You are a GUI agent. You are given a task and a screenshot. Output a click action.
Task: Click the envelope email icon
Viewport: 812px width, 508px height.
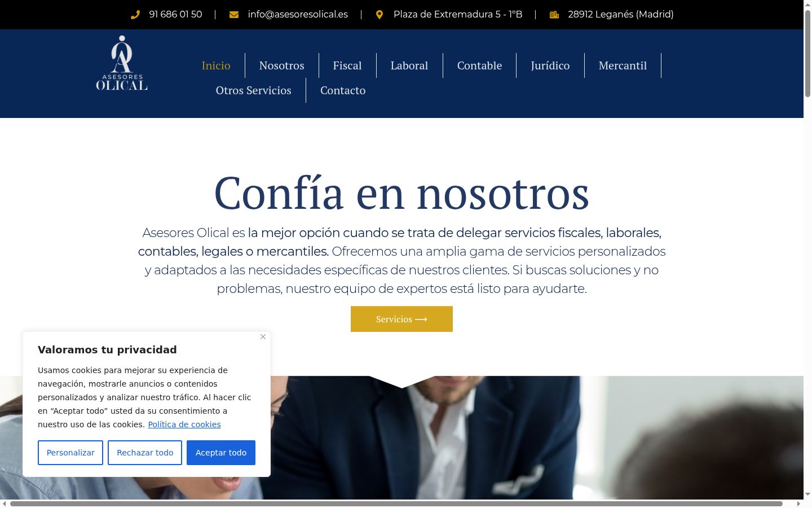tap(234, 15)
